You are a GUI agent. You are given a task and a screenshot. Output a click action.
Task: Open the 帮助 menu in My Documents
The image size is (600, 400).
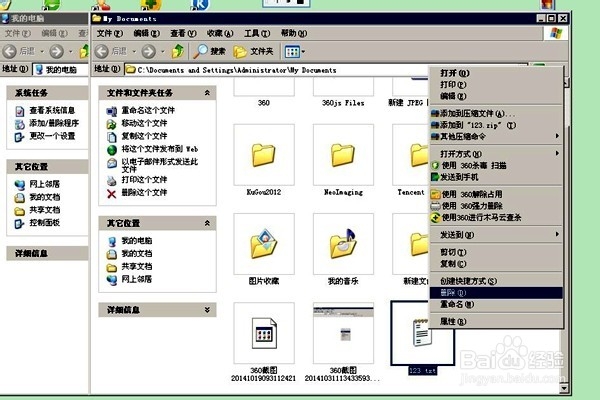[293, 33]
